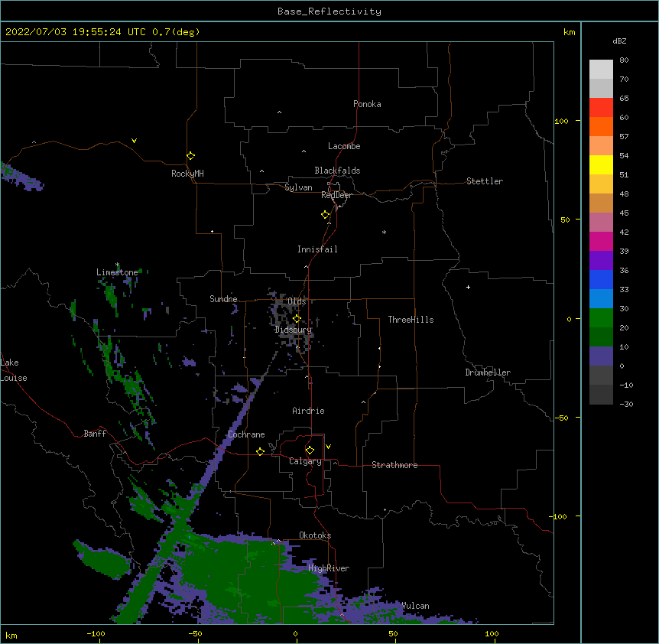Screen dimensions: 659x644
Task: Click the Calgary city label
Action: (x=305, y=461)
